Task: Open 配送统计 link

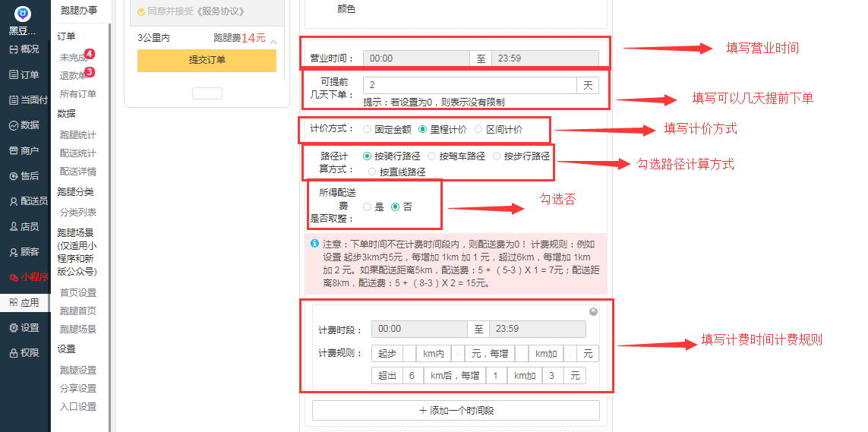Action: click(x=78, y=153)
